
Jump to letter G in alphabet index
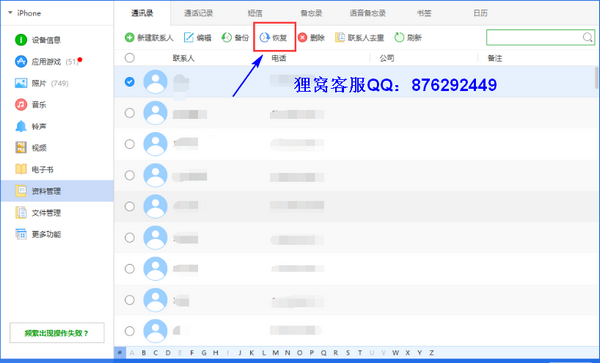coord(204,353)
